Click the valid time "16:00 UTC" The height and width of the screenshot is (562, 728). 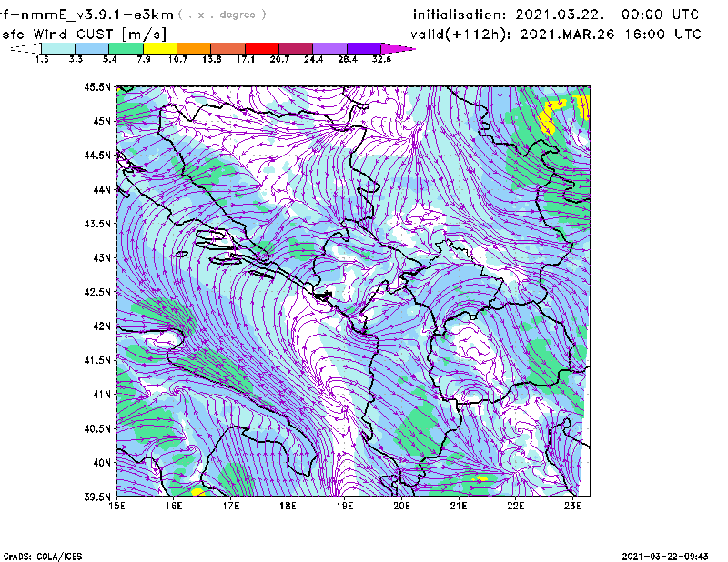click(x=662, y=35)
